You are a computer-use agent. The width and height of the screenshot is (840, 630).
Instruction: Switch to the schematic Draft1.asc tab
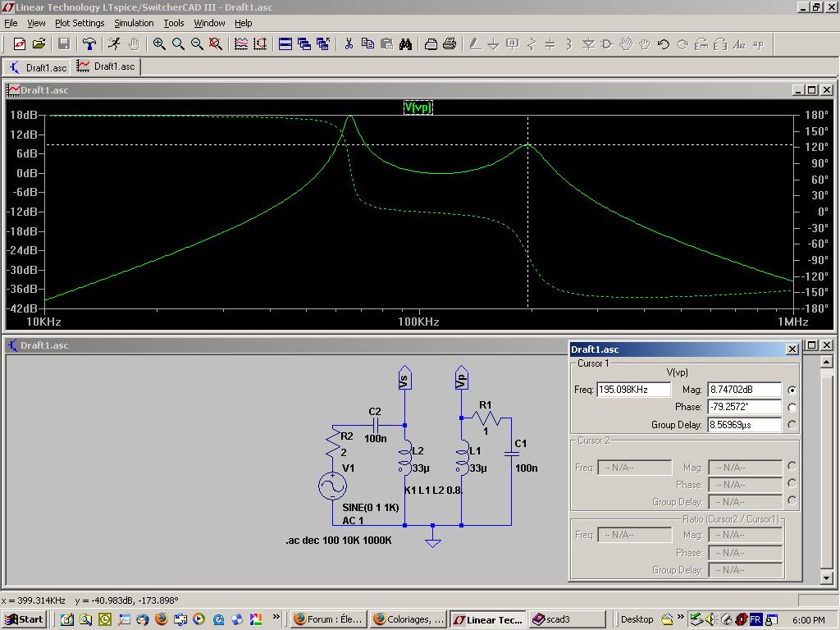(38, 67)
